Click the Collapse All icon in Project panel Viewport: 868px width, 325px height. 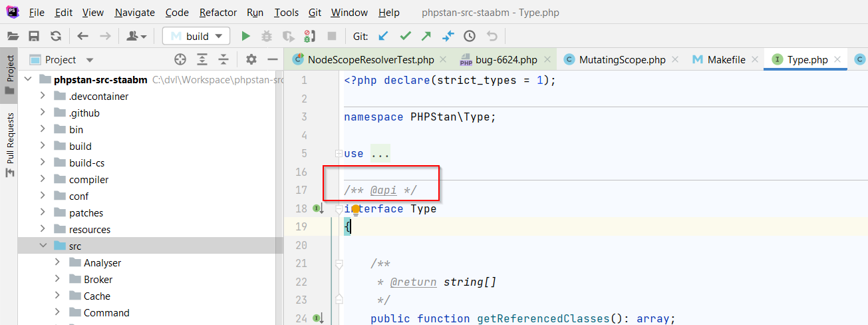pyautogui.click(x=223, y=59)
